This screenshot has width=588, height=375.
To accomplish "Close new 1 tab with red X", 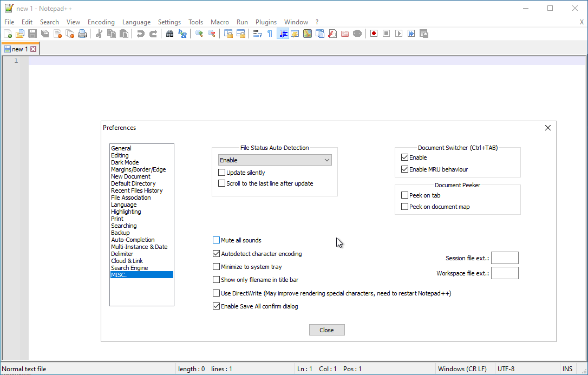I will 34,49.
